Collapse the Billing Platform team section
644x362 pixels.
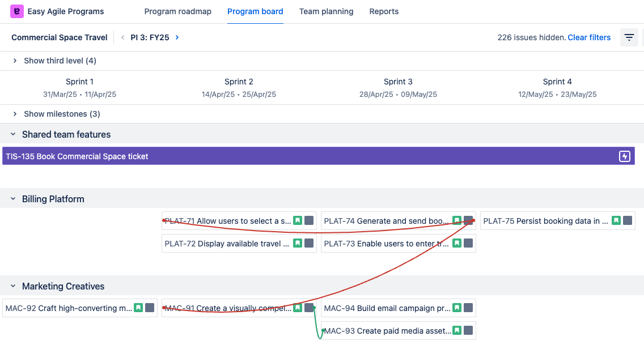coord(12,199)
